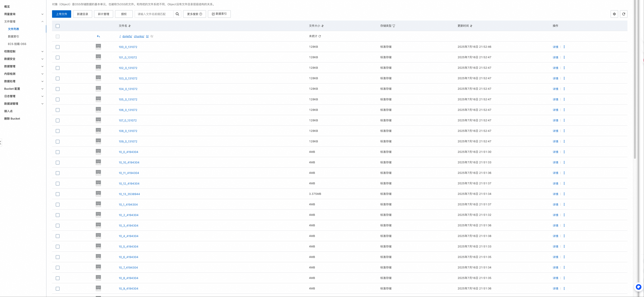Image resolution: width=644 pixels, height=297 pixels.
Task: Open column settings gear icon
Action: click(x=614, y=14)
